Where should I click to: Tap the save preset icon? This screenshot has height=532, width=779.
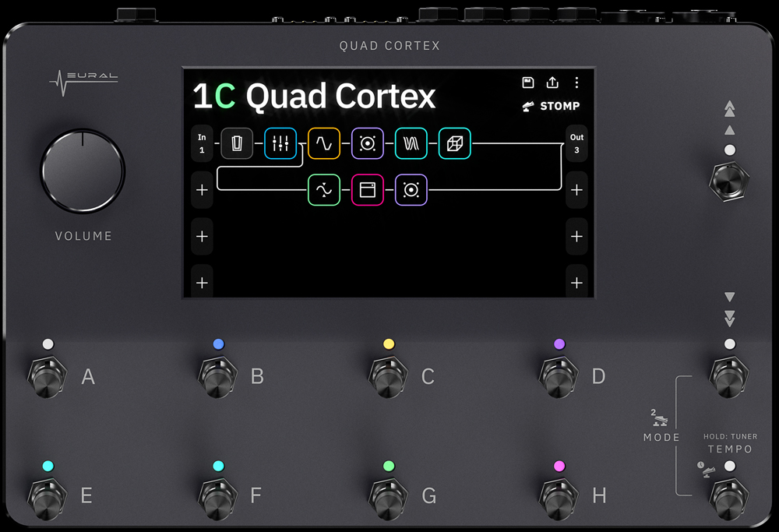528,83
